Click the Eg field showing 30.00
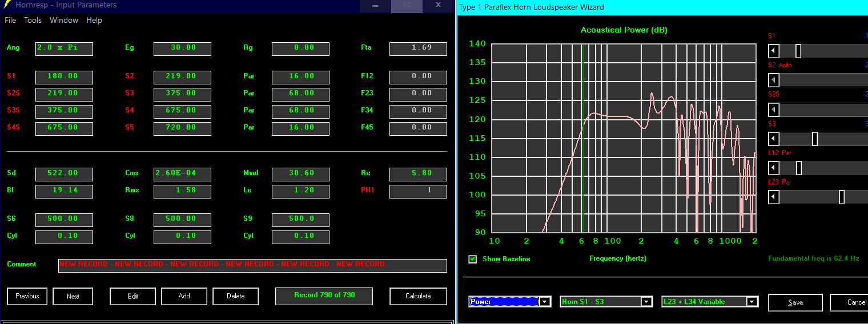Screen dimensions: 868x324 point(182,48)
